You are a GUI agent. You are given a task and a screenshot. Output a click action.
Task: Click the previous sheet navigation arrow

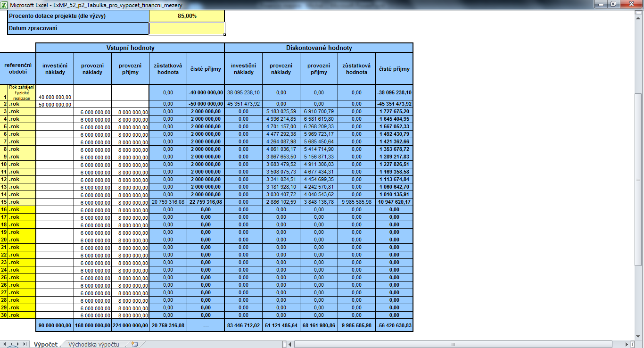tap(12, 344)
